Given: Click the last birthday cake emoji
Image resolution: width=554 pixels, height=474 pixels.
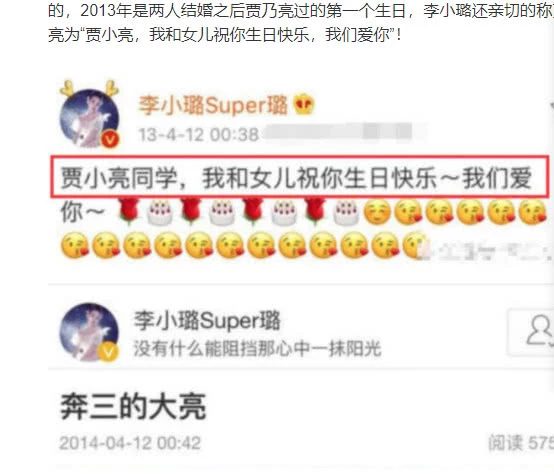Looking at the screenshot, I should pyautogui.click(x=346, y=212).
